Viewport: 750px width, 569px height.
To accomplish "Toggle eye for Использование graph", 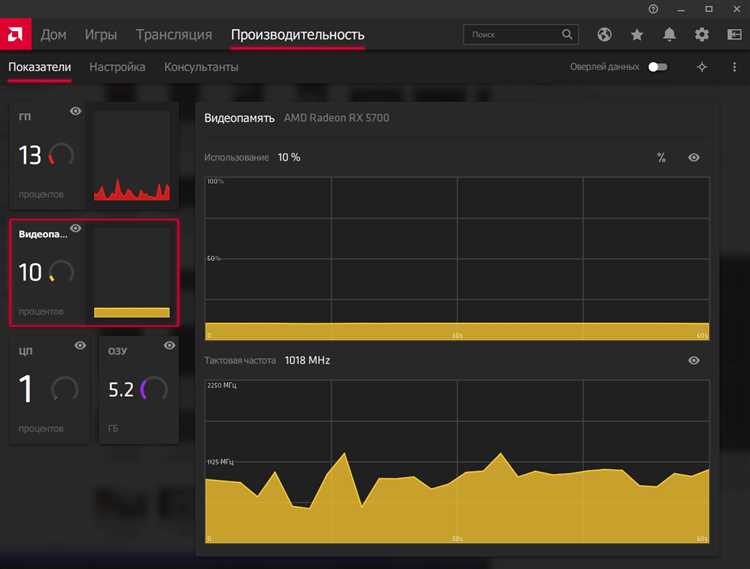I will click(694, 157).
